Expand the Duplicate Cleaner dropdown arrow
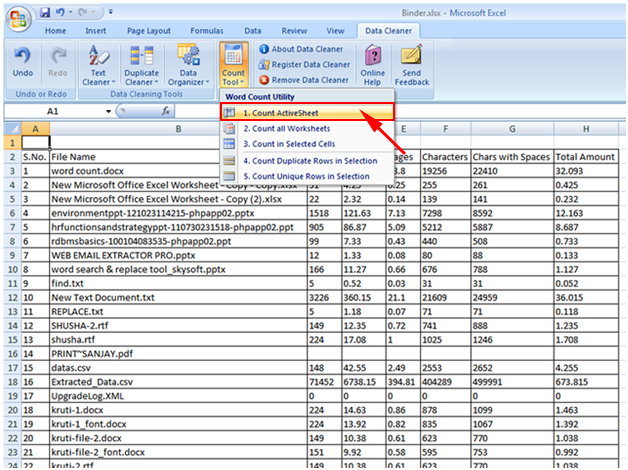The height and width of the screenshot is (470, 628). point(156,82)
